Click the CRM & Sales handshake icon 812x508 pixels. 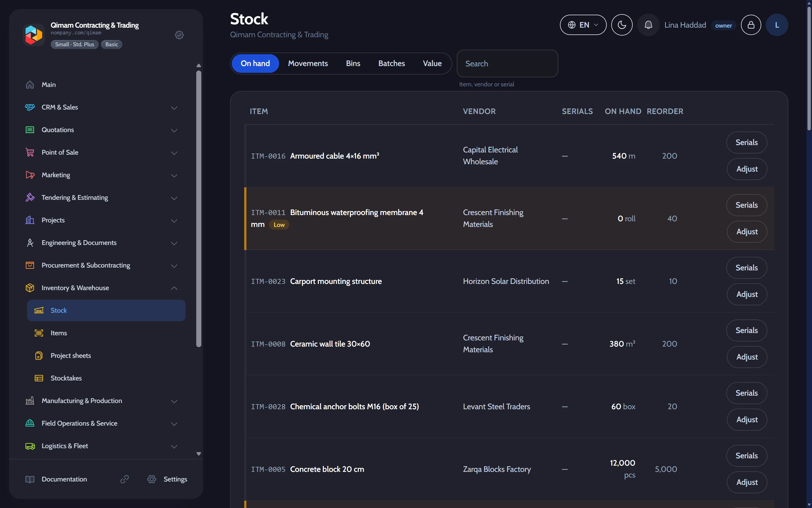click(30, 107)
